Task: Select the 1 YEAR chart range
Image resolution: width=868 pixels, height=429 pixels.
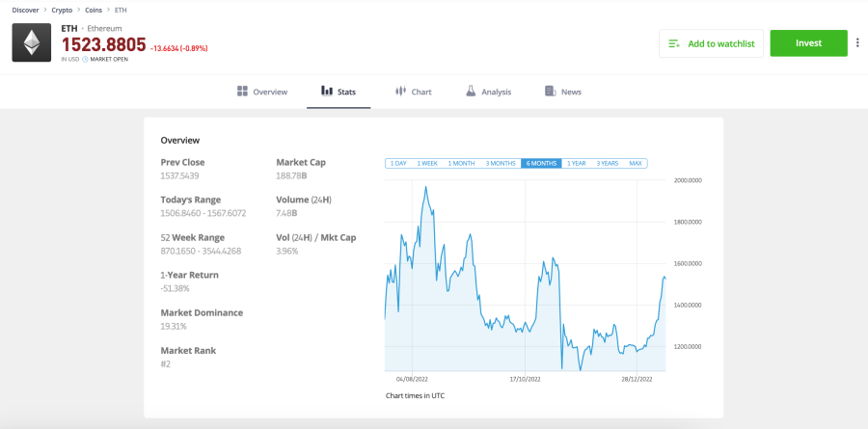Action: [x=577, y=163]
